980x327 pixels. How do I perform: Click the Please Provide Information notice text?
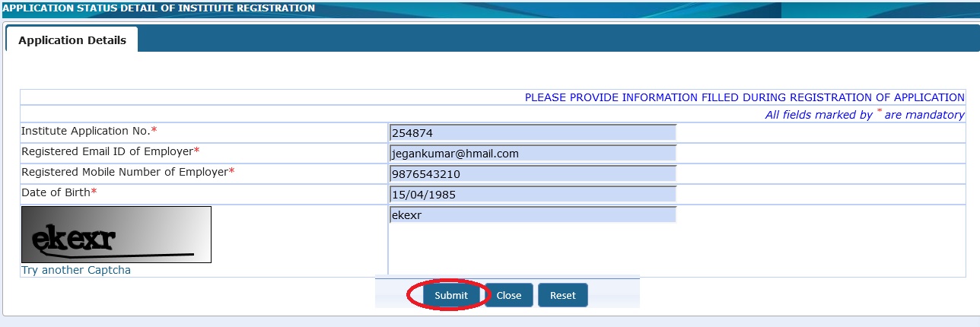click(x=744, y=97)
